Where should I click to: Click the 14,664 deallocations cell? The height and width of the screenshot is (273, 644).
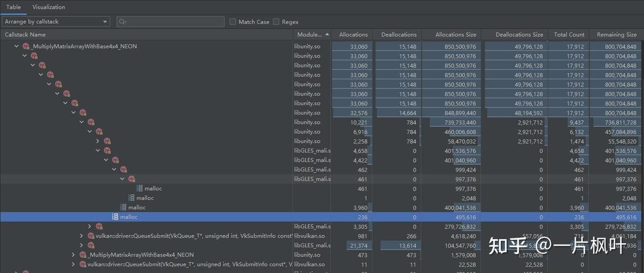coord(397,112)
